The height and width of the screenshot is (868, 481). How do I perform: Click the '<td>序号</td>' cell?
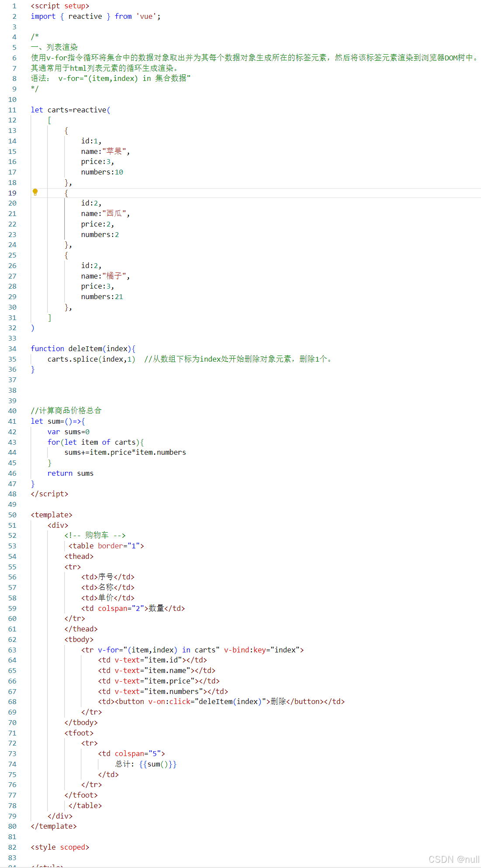[108, 577]
